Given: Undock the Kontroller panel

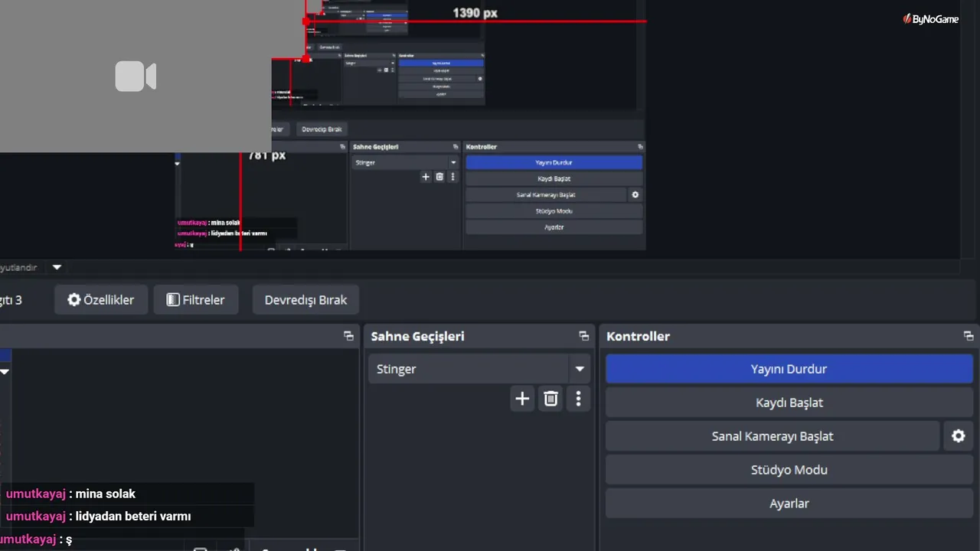Looking at the screenshot, I should pos(969,336).
